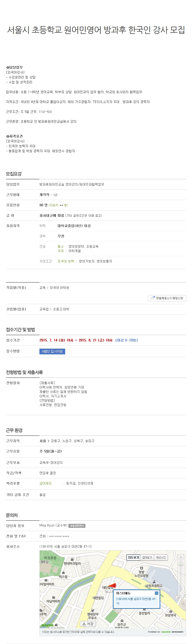Click the 외국어 능력 preferred condition label

coord(66,261)
